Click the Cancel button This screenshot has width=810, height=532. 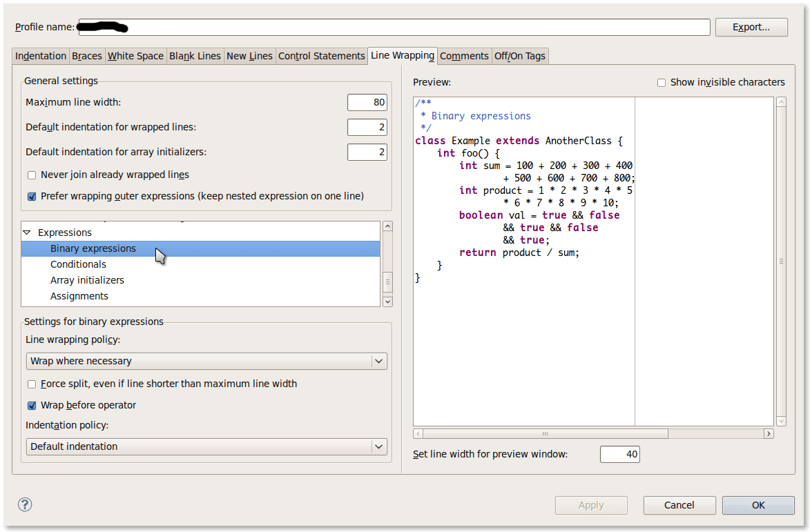(x=679, y=505)
